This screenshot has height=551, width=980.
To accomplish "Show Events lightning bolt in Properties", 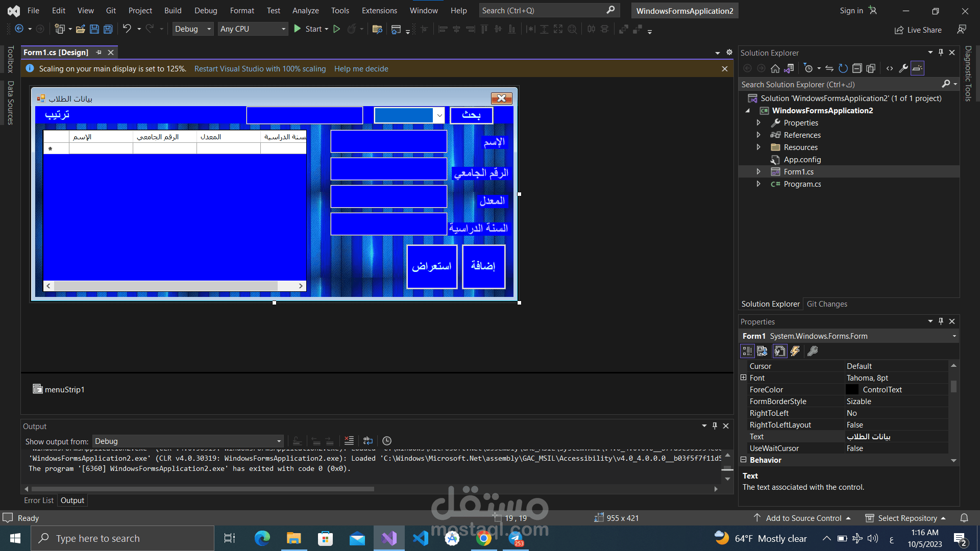I will coord(795,351).
